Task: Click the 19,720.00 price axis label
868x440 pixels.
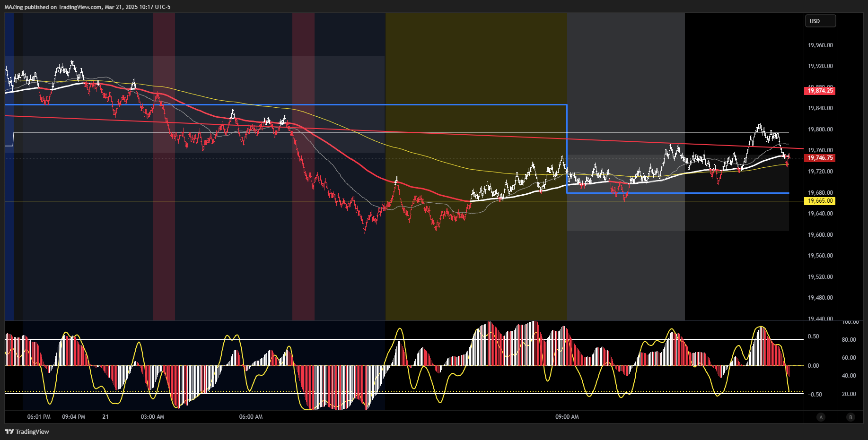Action: click(820, 172)
